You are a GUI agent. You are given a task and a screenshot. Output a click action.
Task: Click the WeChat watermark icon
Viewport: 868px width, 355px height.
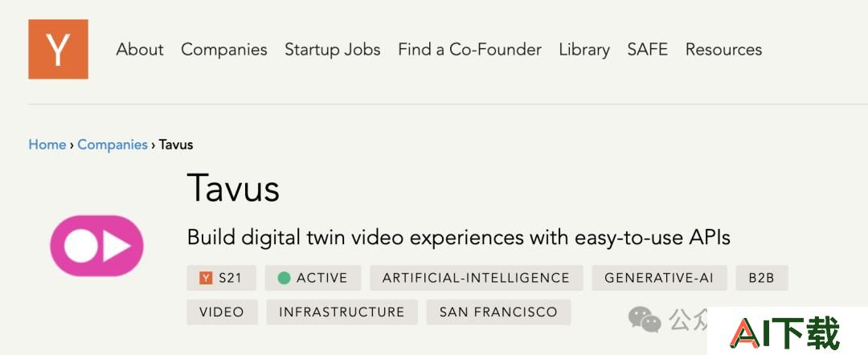pyautogui.click(x=645, y=320)
